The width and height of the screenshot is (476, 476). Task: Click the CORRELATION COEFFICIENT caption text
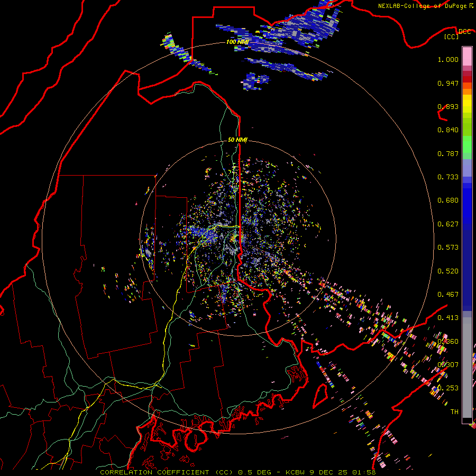pyautogui.click(x=154, y=472)
